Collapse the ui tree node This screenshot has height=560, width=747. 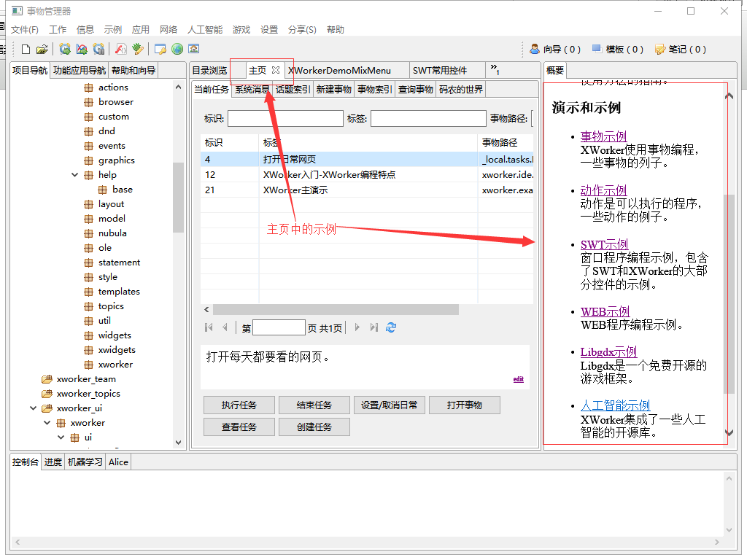click(61, 437)
